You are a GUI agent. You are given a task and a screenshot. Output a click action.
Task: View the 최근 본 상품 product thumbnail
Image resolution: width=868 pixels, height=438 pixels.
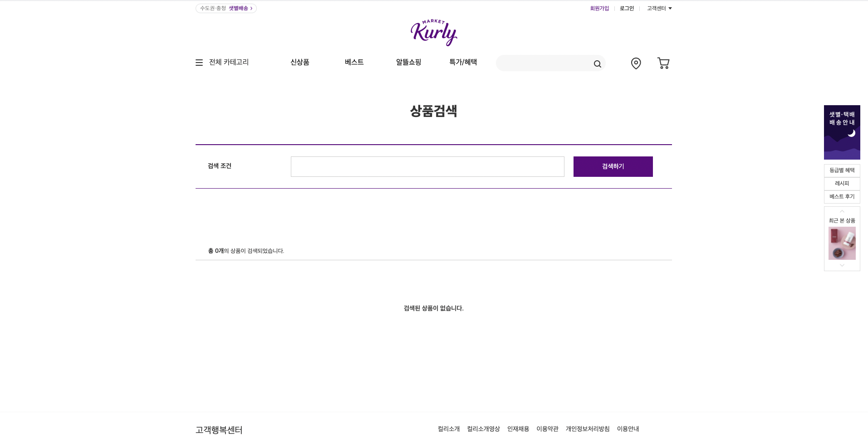coord(842,243)
